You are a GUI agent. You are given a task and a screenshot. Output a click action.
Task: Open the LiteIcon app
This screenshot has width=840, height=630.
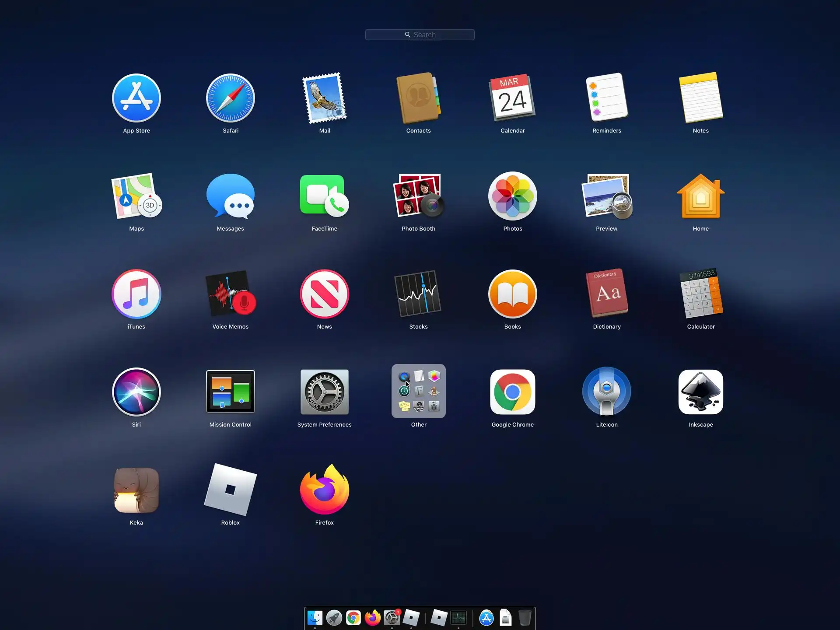(606, 392)
